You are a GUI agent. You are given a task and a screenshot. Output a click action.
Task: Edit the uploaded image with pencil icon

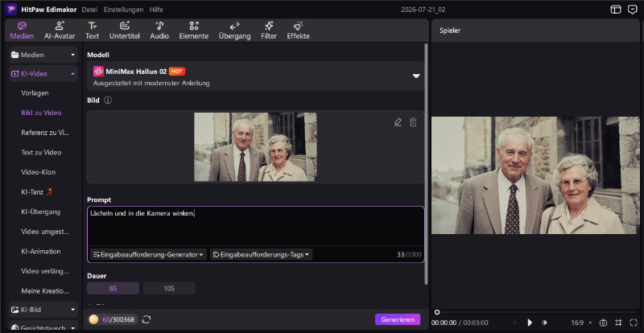398,122
